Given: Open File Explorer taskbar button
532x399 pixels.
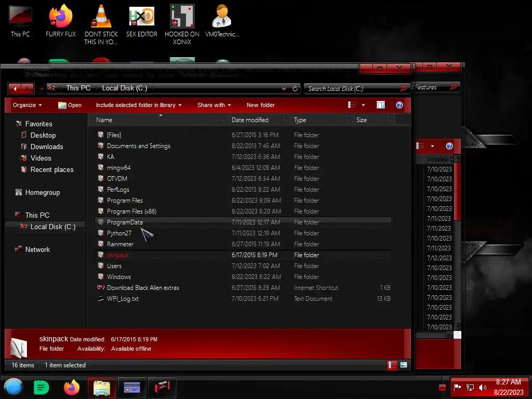Looking at the screenshot, I should [x=102, y=388].
